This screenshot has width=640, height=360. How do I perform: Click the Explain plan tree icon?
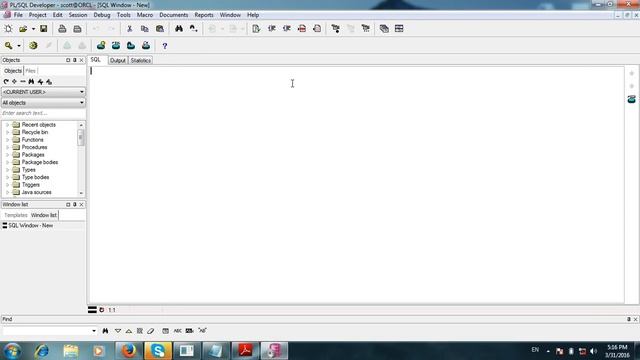tap(336, 29)
